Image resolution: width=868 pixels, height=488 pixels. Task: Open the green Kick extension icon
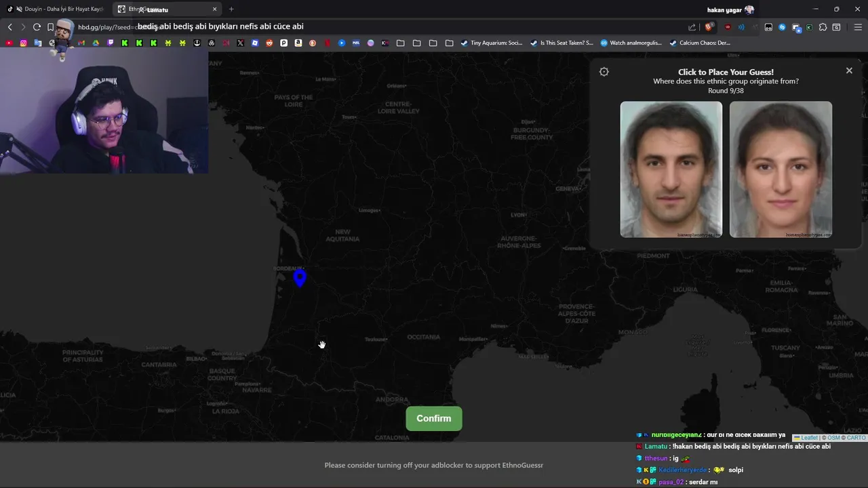tap(809, 27)
